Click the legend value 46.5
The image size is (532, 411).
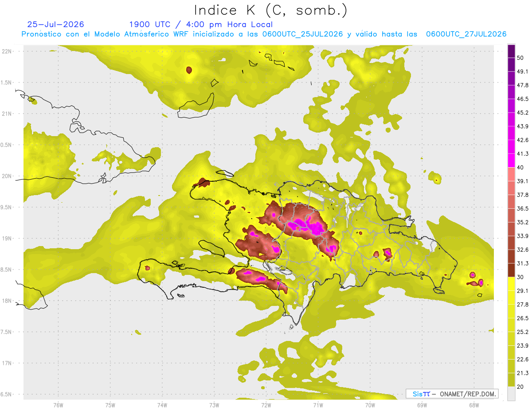(523, 99)
